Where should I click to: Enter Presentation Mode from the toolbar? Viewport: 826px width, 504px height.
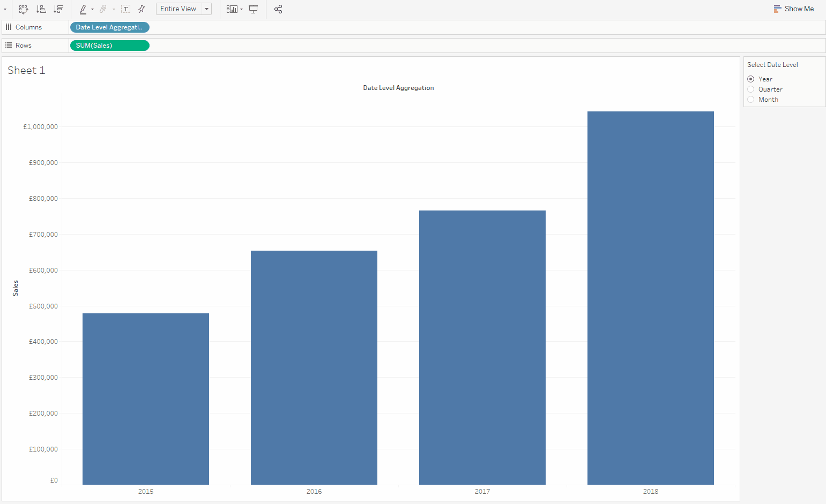tap(254, 9)
